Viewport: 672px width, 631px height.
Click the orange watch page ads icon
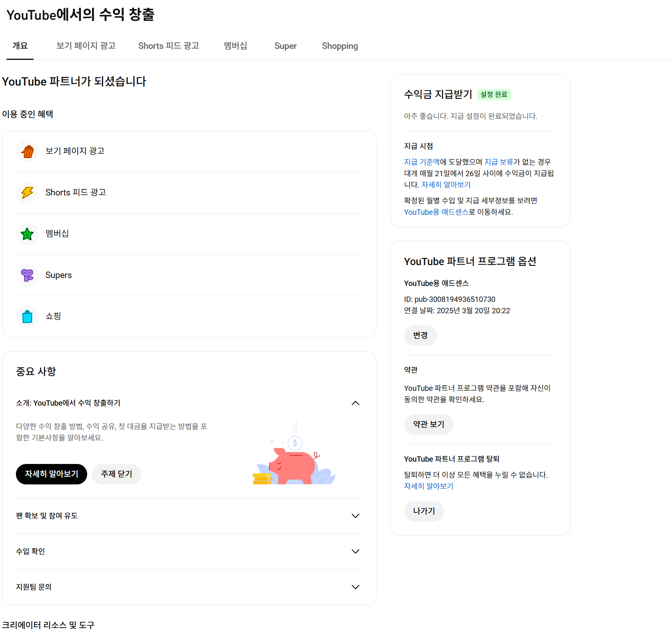pyautogui.click(x=27, y=152)
